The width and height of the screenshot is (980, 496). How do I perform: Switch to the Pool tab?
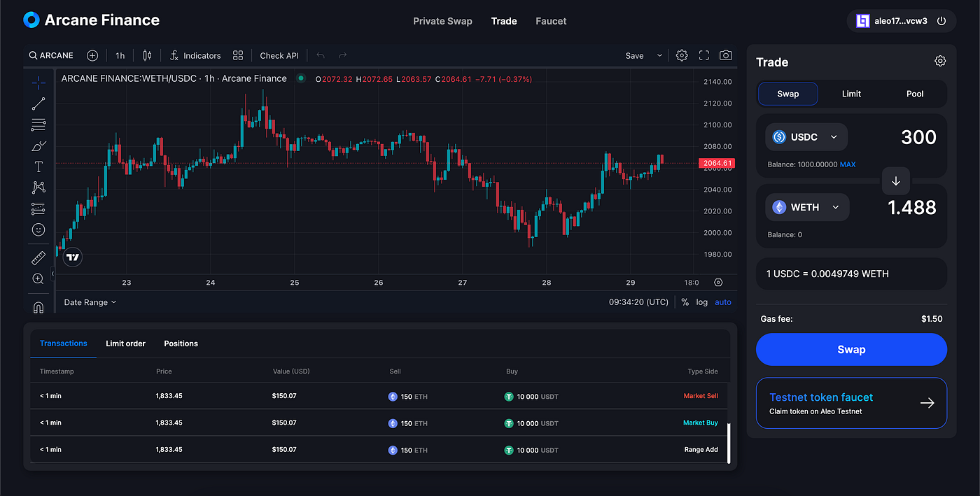[x=915, y=94]
